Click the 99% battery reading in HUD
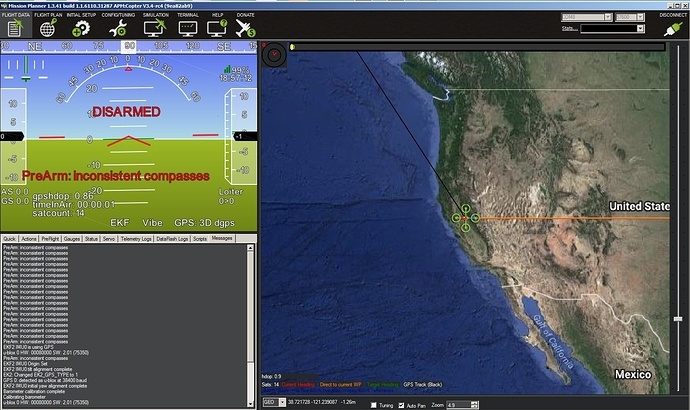 240,70
